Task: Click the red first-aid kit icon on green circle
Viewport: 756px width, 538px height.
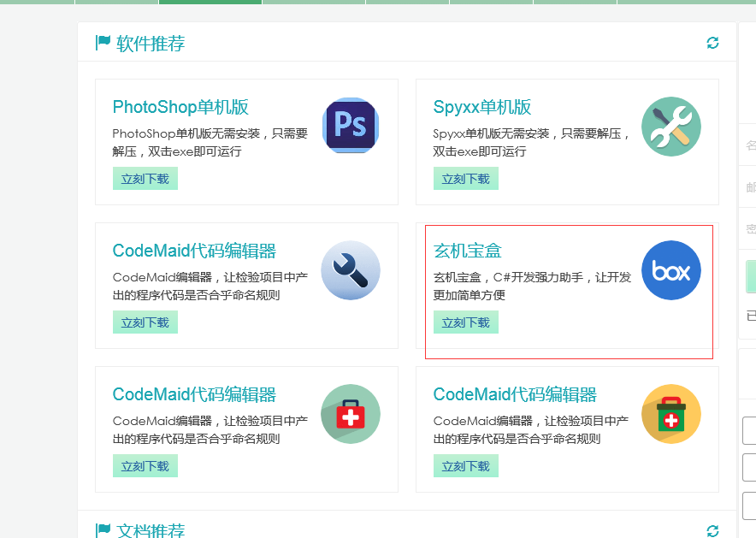Action: [x=351, y=414]
